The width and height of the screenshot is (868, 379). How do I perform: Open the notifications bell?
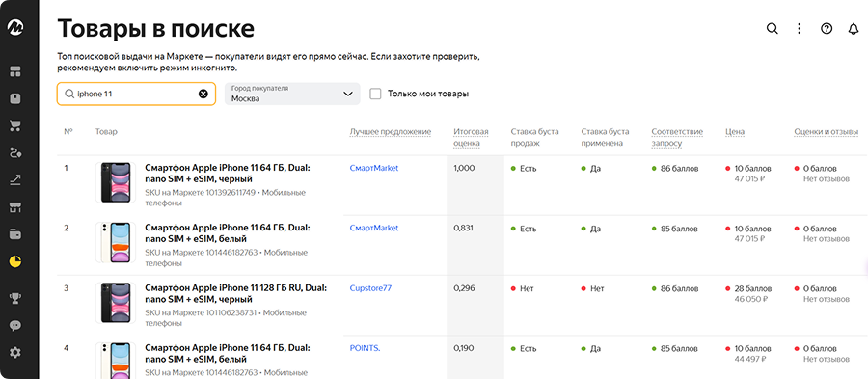tap(854, 29)
